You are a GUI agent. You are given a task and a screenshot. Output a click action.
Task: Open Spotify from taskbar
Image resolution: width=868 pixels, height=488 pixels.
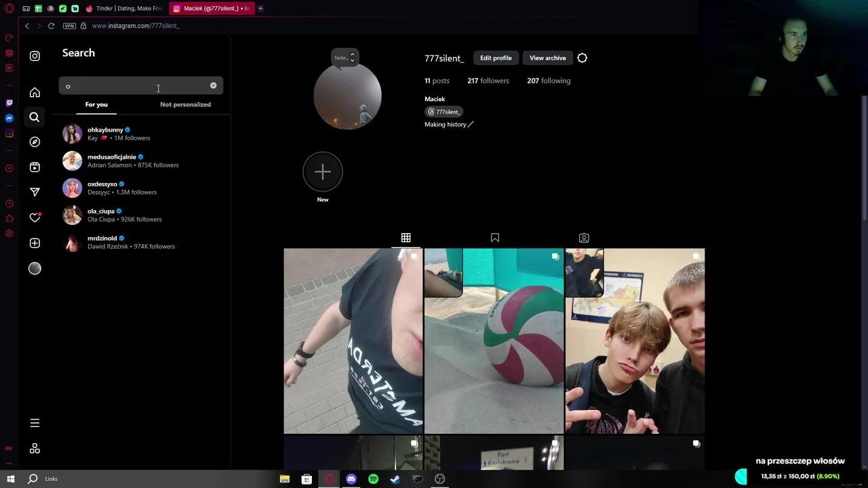click(373, 479)
